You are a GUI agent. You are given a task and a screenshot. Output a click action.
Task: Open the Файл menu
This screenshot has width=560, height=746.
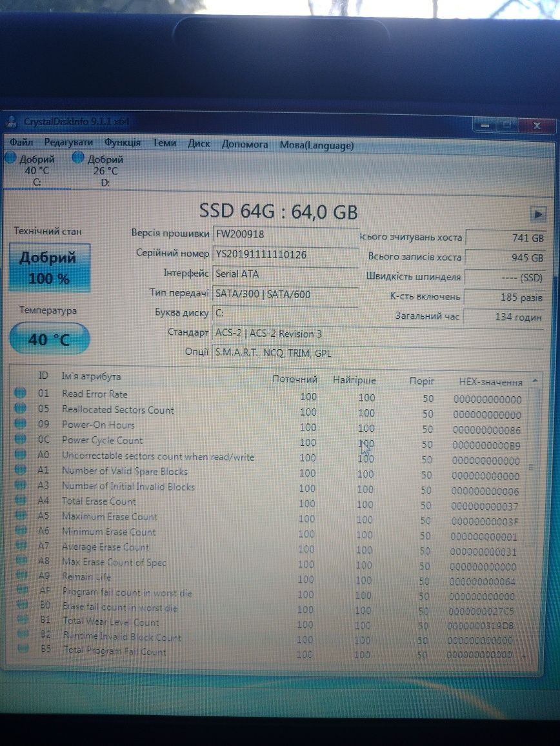21,142
